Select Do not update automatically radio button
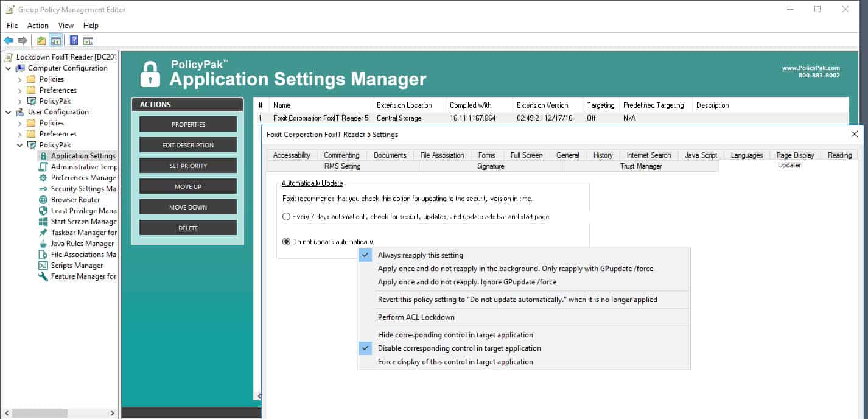 pos(286,242)
